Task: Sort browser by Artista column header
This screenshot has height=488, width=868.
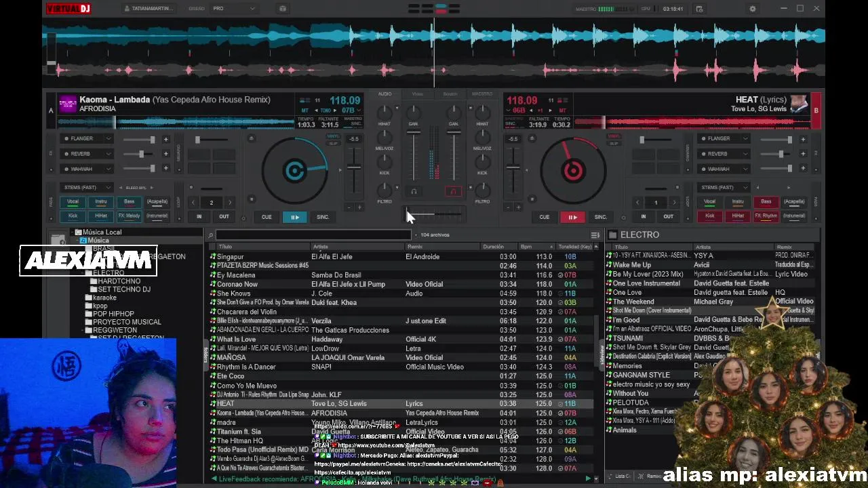Action: coord(357,247)
